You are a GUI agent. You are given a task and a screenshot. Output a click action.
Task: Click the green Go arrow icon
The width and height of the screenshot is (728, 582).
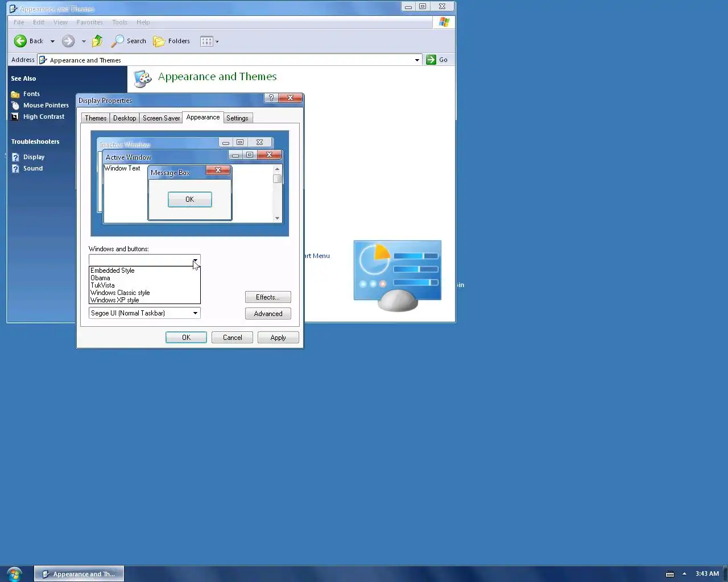coord(431,60)
